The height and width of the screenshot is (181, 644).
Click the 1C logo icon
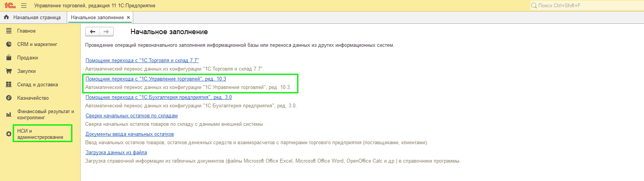pos(10,5)
